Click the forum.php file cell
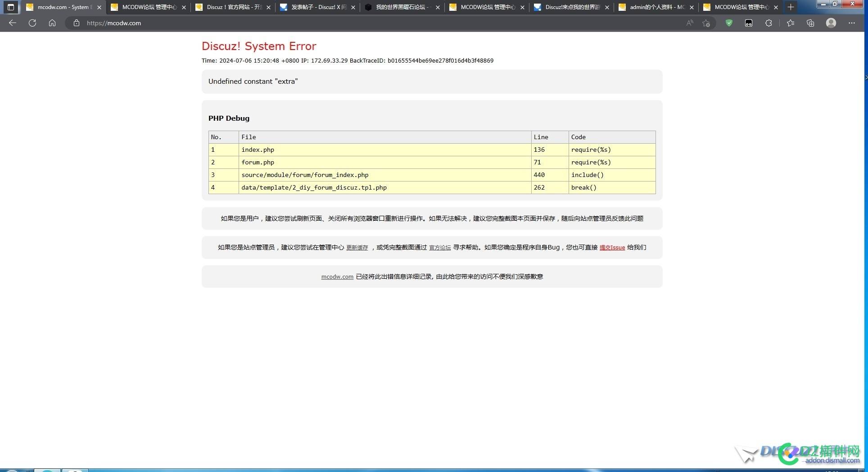 (385, 163)
